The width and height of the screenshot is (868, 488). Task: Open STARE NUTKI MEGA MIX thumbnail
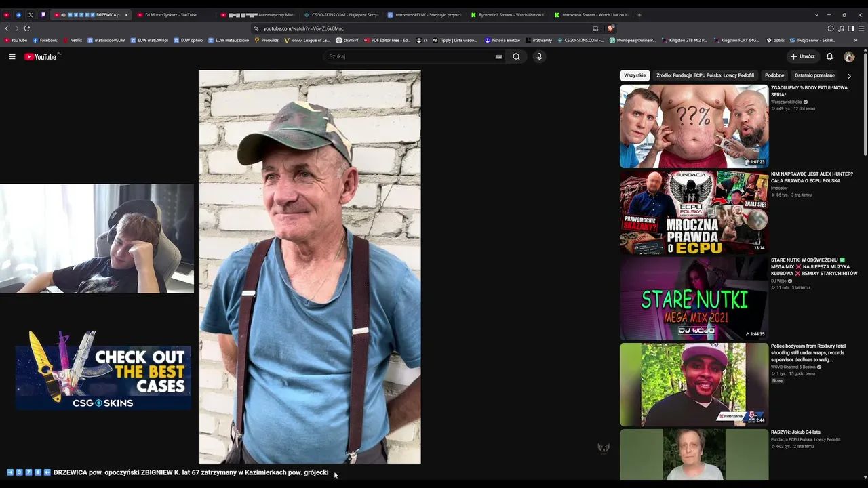coord(694,298)
